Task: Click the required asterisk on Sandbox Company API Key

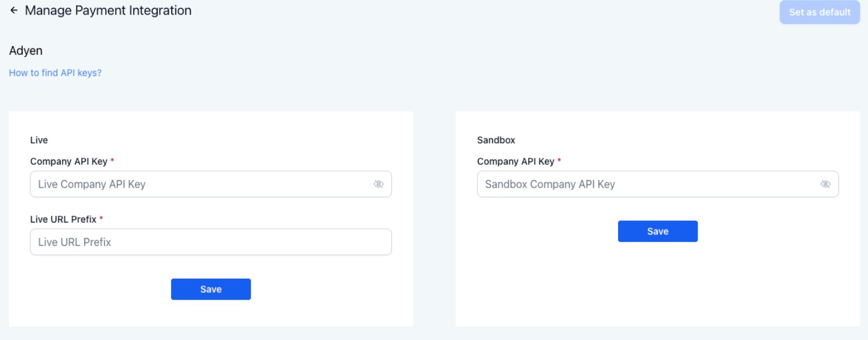Action: 559,161
